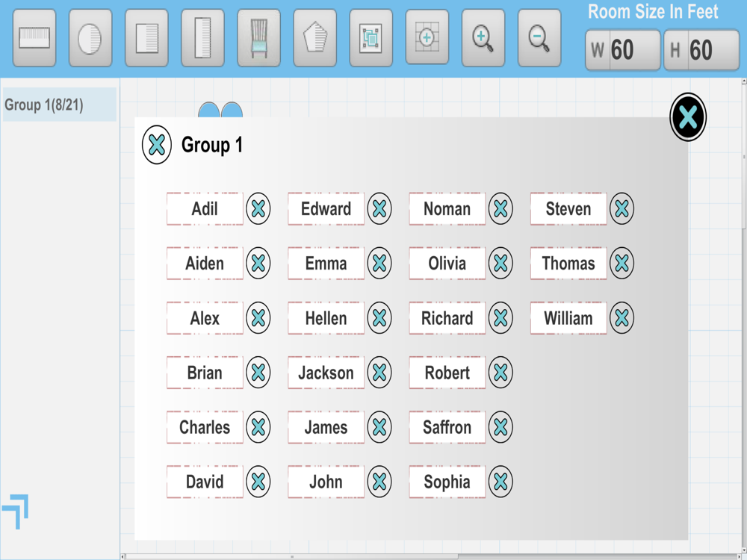Click the Saffron name tag
The height and width of the screenshot is (560, 747).
447,426
